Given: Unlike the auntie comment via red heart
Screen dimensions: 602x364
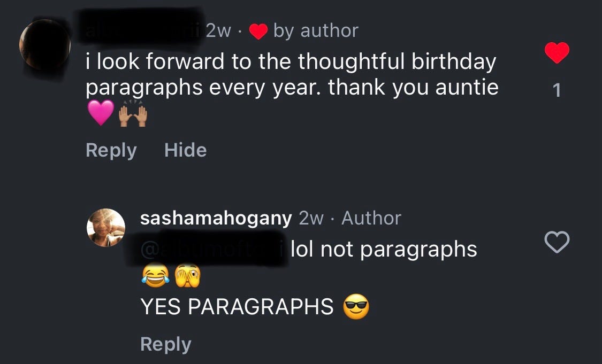Looking at the screenshot, I should [557, 52].
